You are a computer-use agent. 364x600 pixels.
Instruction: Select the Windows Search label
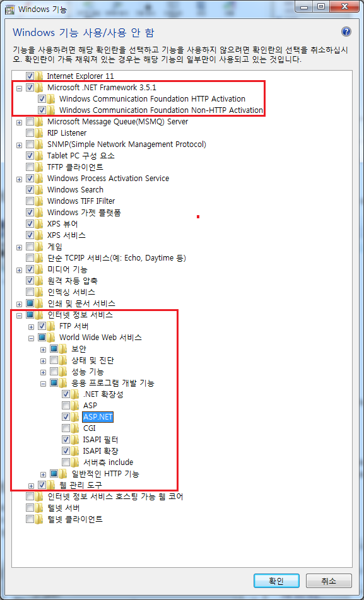(x=75, y=189)
